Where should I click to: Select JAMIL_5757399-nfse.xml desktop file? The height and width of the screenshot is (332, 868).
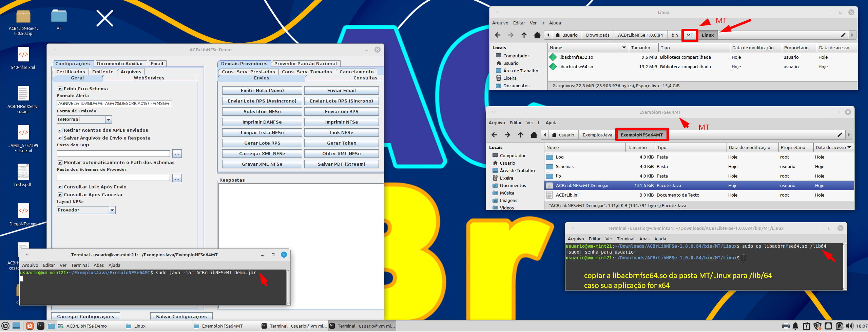pyautogui.click(x=23, y=139)
